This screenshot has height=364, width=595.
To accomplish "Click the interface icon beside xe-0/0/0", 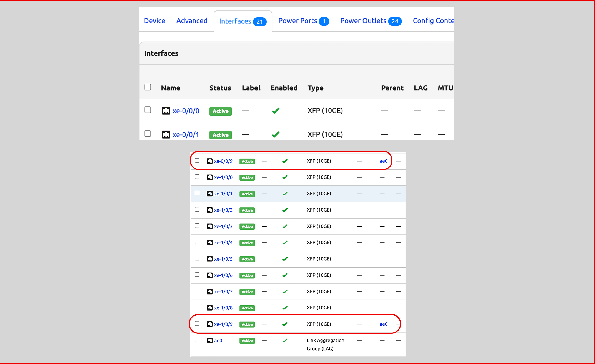I will click(x=166, y=111).
